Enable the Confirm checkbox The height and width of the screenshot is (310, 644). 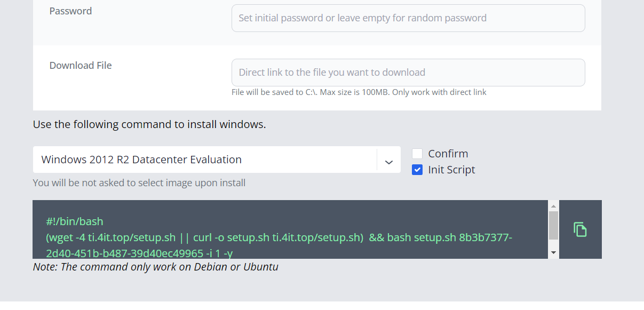click(x=417, y=154)
